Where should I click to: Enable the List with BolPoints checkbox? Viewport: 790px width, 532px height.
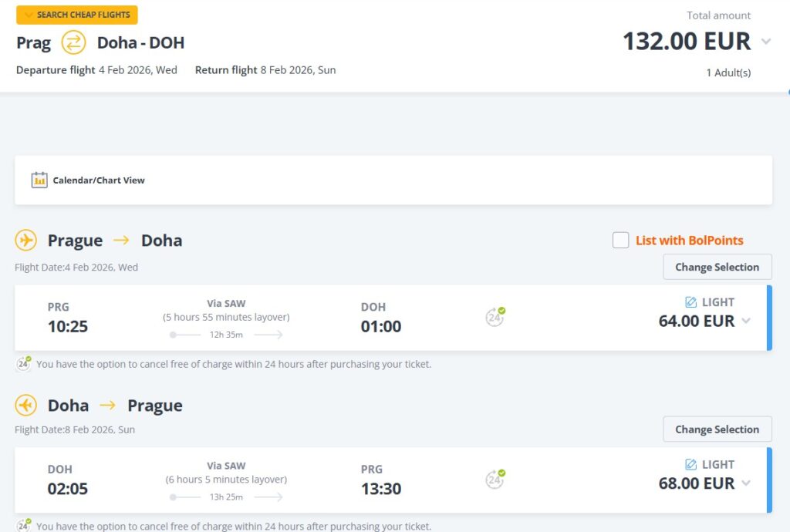(621, 241)
